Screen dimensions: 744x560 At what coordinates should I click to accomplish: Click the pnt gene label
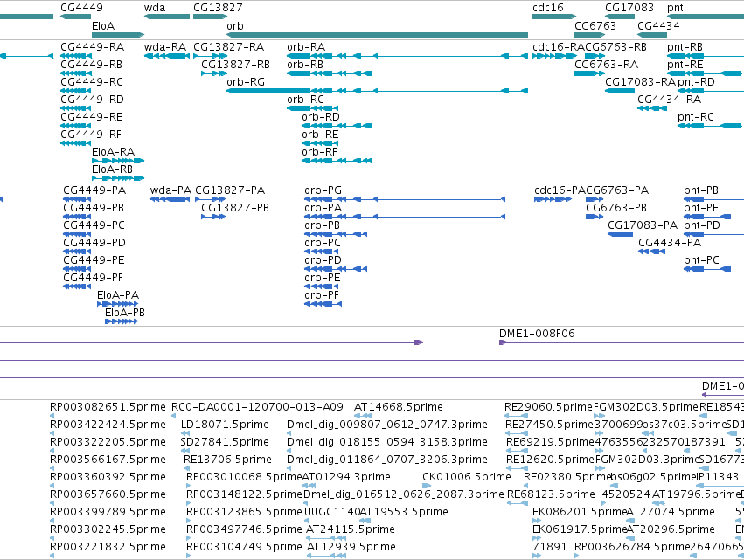[x=675, y=8]
